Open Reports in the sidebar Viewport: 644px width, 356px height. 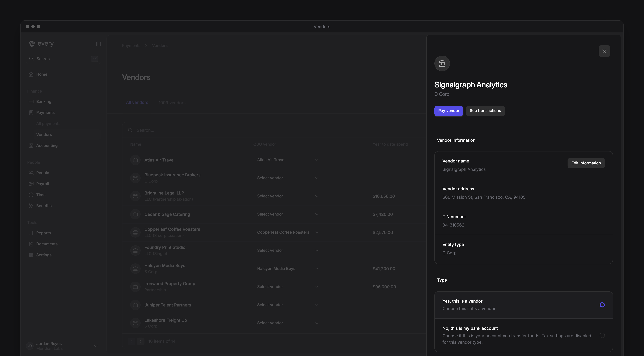pos(44,233)
